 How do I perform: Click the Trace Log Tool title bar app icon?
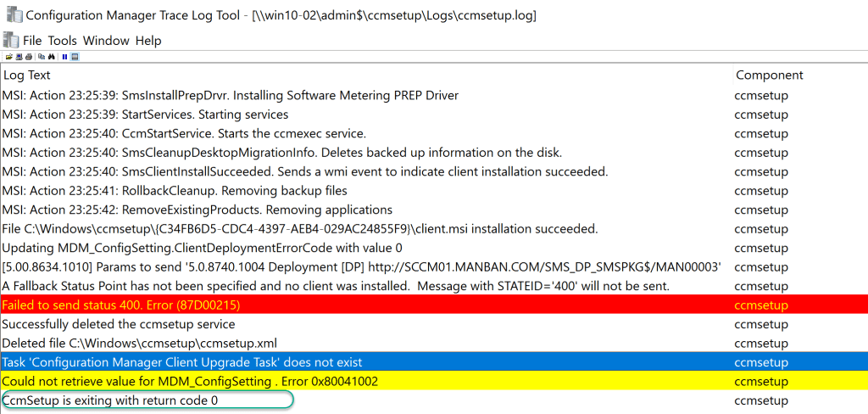coord(13,14)
